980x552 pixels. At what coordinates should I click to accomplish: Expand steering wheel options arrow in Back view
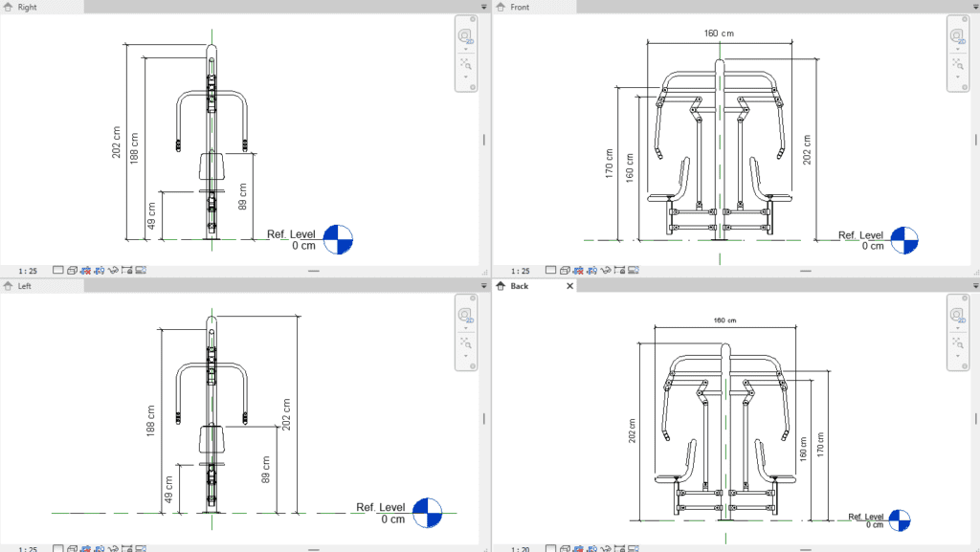(x=957, y=328)
